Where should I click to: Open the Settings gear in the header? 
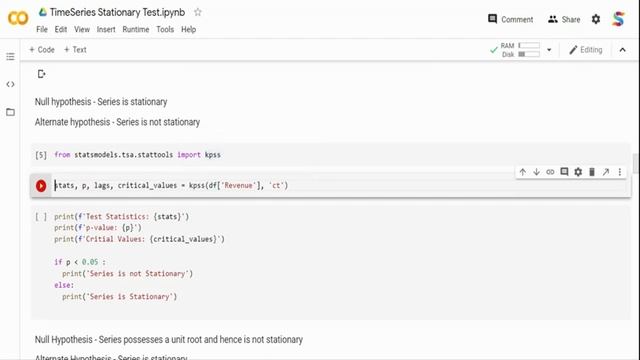click(596, 19)
